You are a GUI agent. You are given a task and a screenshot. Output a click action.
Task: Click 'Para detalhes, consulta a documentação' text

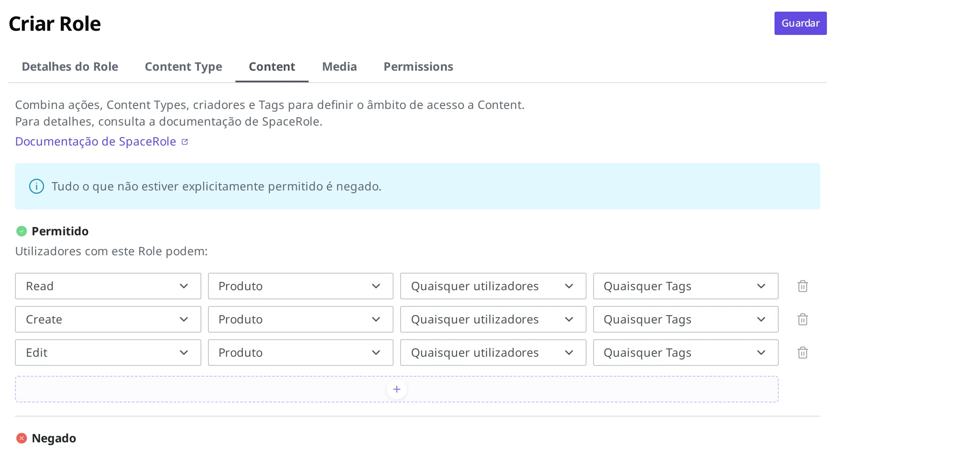click(x=169, y=121)
